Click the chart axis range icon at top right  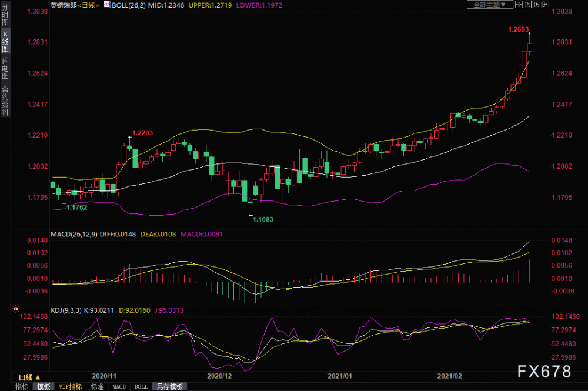[x=527, y=5]
